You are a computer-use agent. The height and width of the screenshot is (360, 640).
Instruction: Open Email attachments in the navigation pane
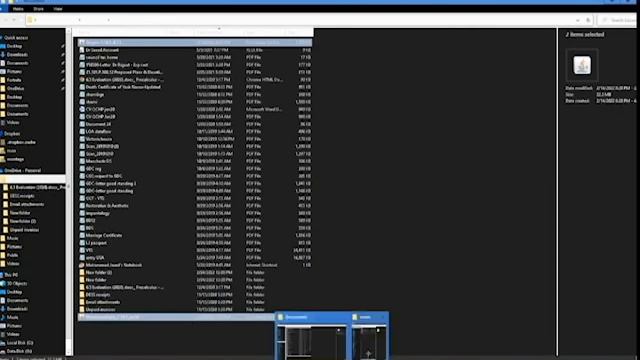click(x=27, y=204)
